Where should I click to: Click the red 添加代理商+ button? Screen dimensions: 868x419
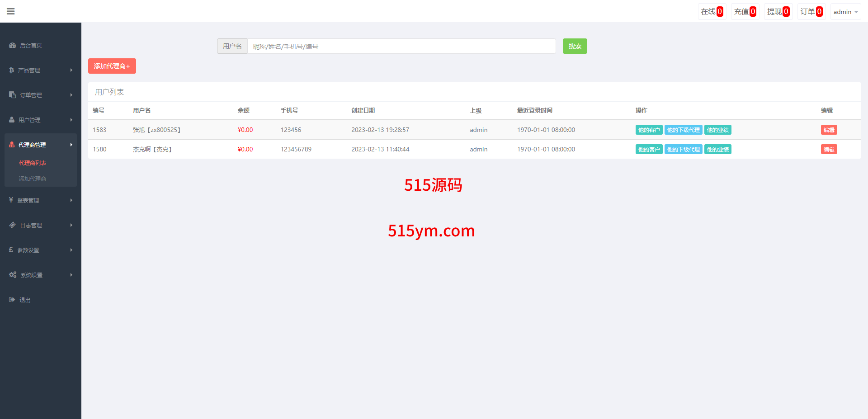point(112,66)
